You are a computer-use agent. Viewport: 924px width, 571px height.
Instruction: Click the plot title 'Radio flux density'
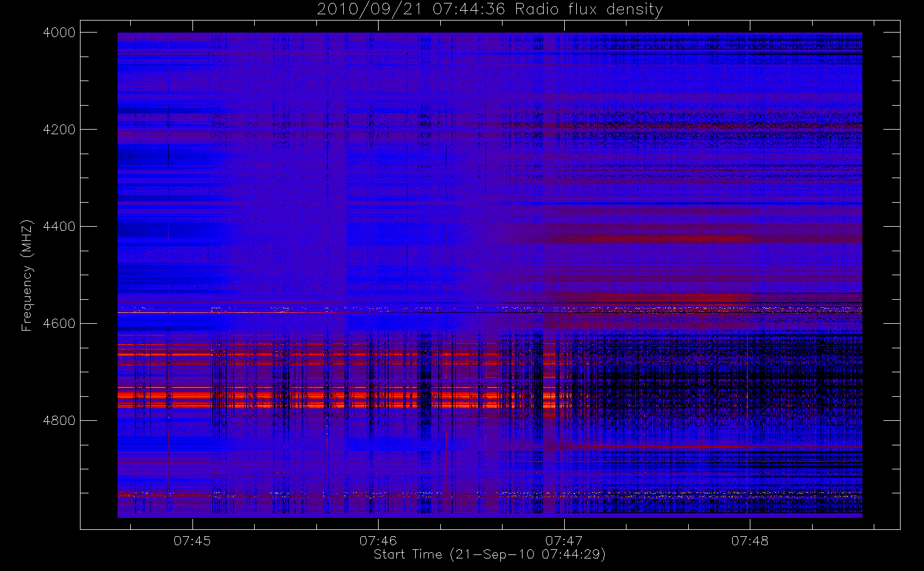[x=589, y=10]
